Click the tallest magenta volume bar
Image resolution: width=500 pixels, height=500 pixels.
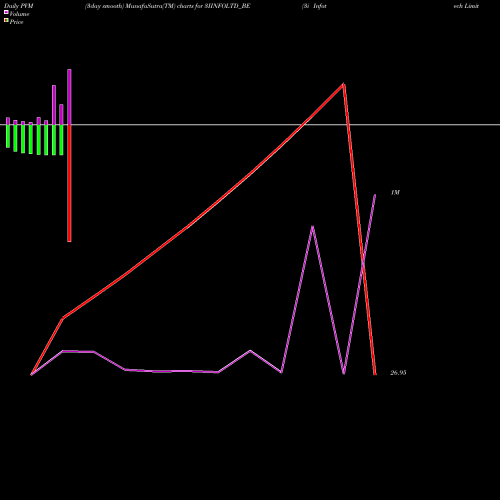tap(69, 97)
